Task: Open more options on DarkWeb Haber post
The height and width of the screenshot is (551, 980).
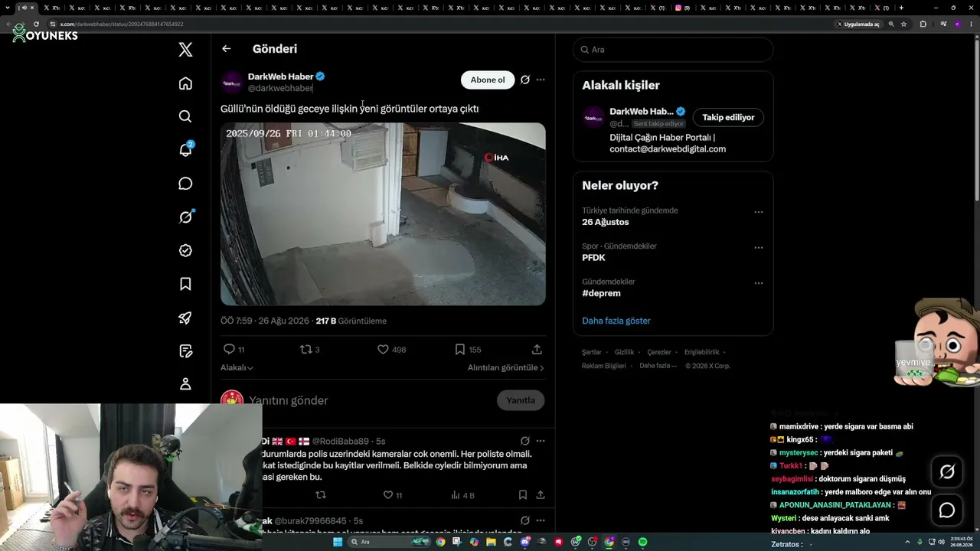Action: 541,80
